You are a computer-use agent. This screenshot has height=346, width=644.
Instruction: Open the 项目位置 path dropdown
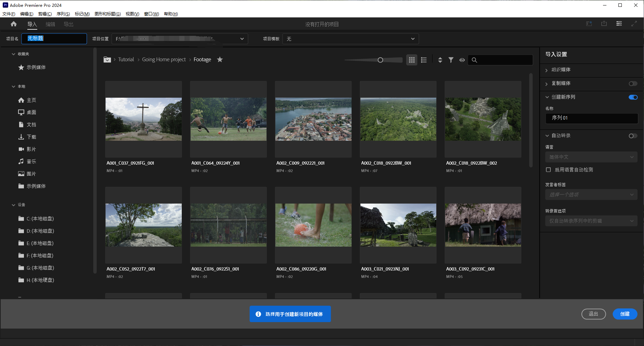242,39
